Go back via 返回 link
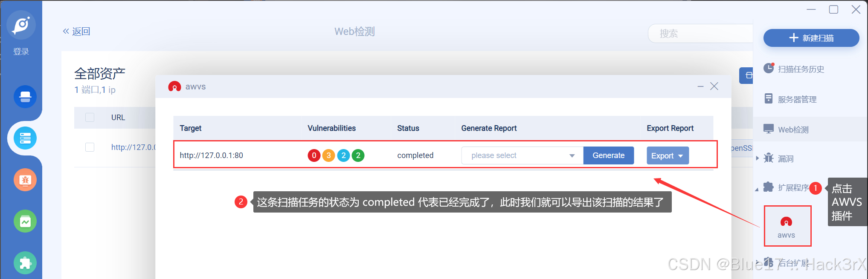Screen dimensions: 868x279 coord(77,32)
